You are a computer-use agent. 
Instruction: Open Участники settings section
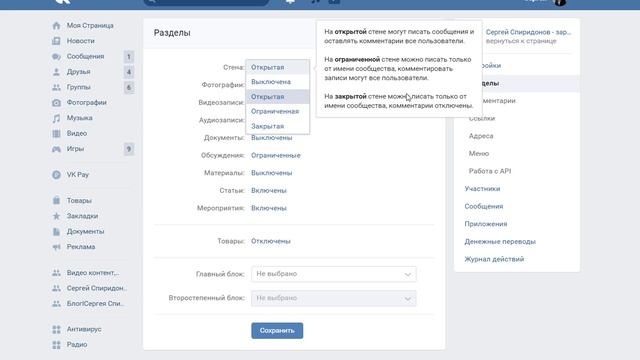coord(482,189)
